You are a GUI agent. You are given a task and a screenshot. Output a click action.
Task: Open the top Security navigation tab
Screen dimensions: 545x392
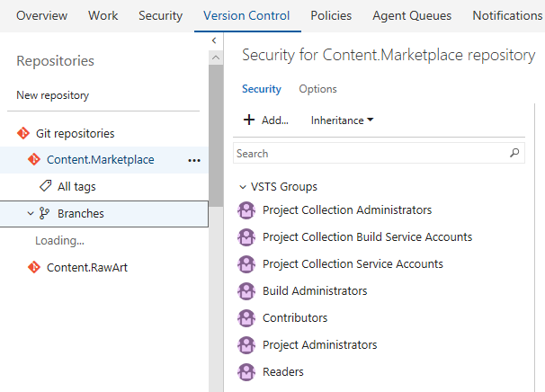(x=161, y=15)
